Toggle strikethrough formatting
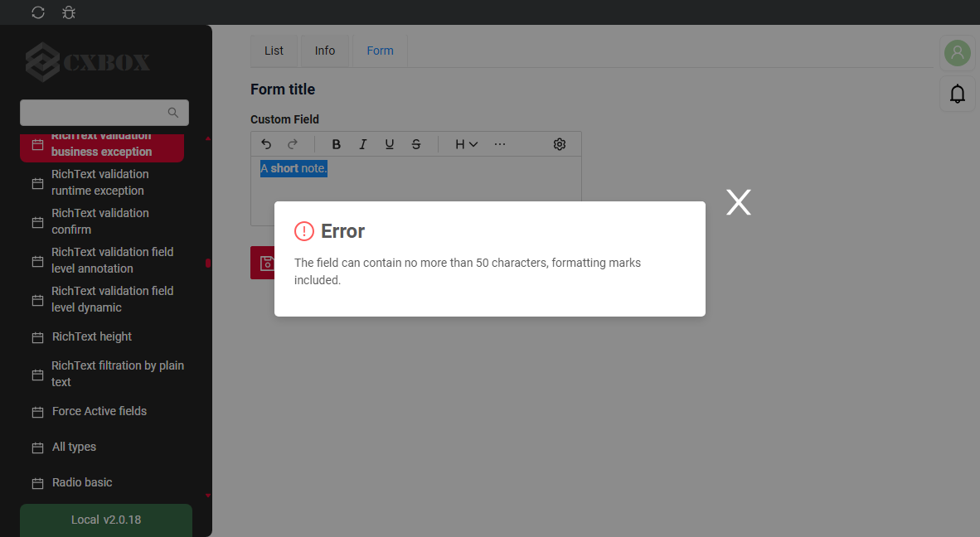Viewport: 980px width, 537px height. click(x=416, y=144)
